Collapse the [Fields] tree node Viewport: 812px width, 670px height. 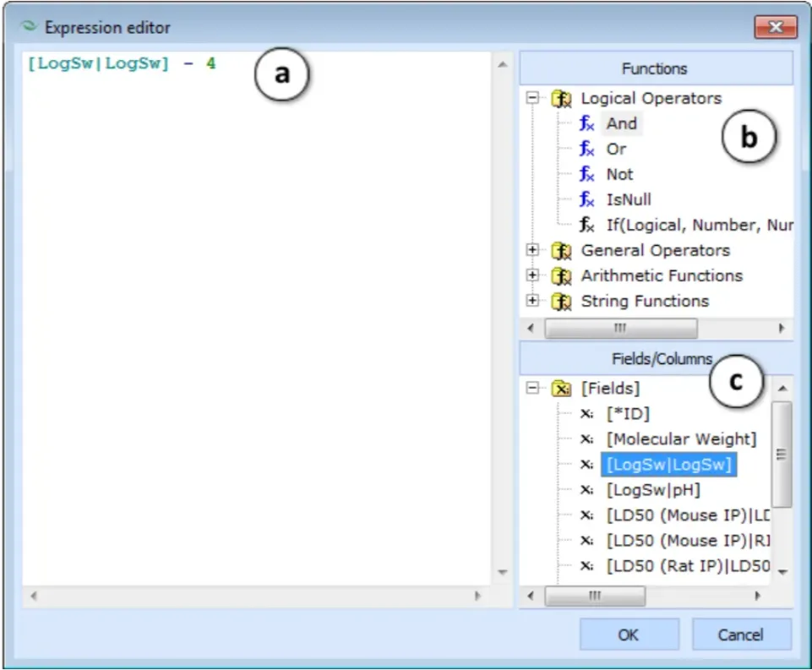[532, 388]
